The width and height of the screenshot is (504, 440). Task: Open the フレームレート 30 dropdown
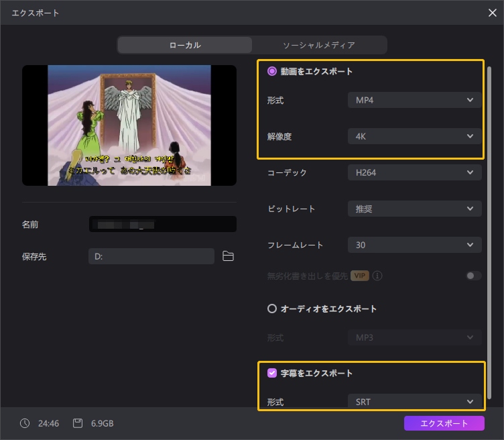pyautogui.click(x=414, y=245)
